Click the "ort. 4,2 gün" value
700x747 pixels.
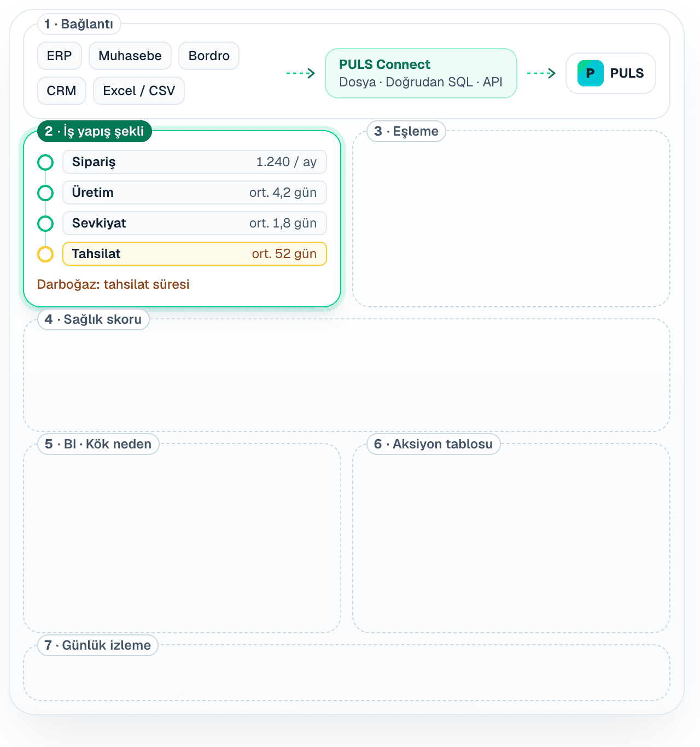283,192
